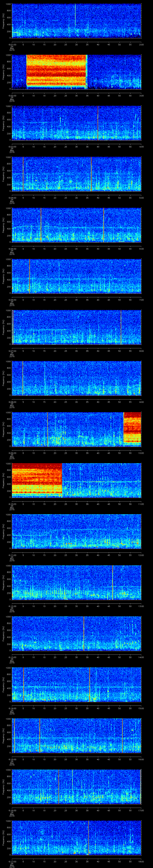This screenshot has width=153, height=868.
Task: Click the red line near 22 s in the 6:16:00 panel
Action: pos(59,786)
